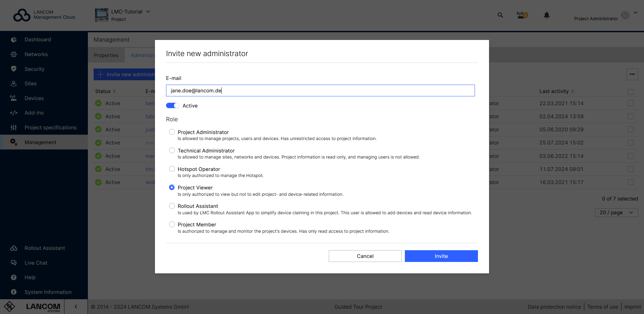Open the 20 / page dropdown

point(616,213)
